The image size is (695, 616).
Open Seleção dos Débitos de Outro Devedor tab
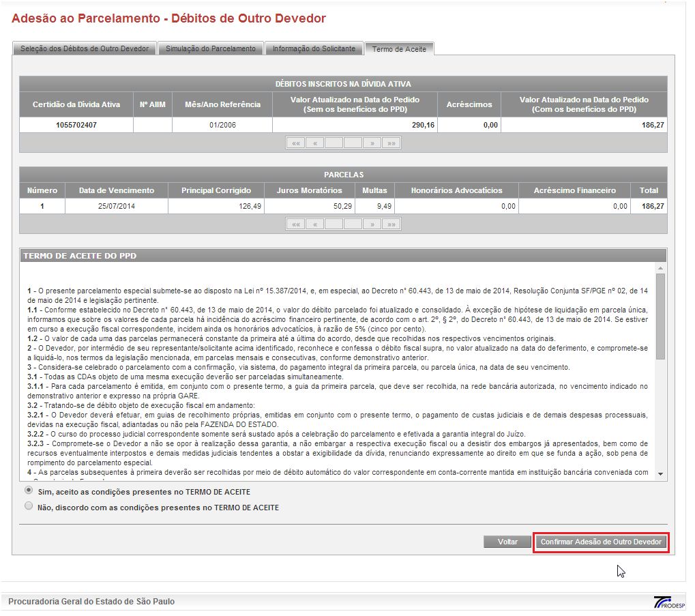[x=85, y=48]
